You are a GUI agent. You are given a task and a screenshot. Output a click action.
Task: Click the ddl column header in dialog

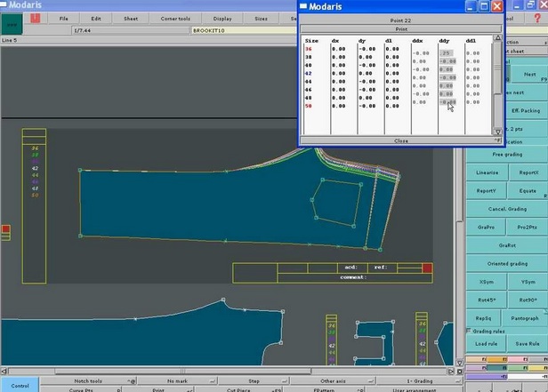(471, 41)
